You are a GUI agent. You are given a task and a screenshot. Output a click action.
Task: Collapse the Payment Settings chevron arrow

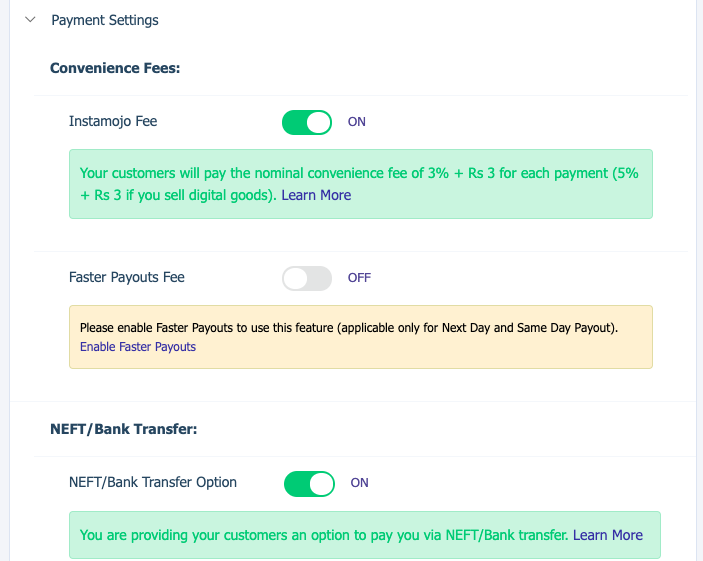[30, 20]
